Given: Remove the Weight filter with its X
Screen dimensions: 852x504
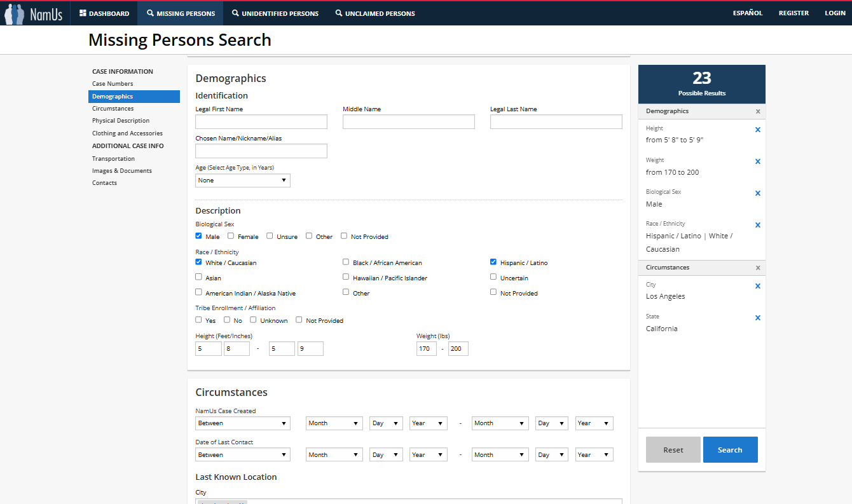Looking at the screenshot, I should [757, 161].
